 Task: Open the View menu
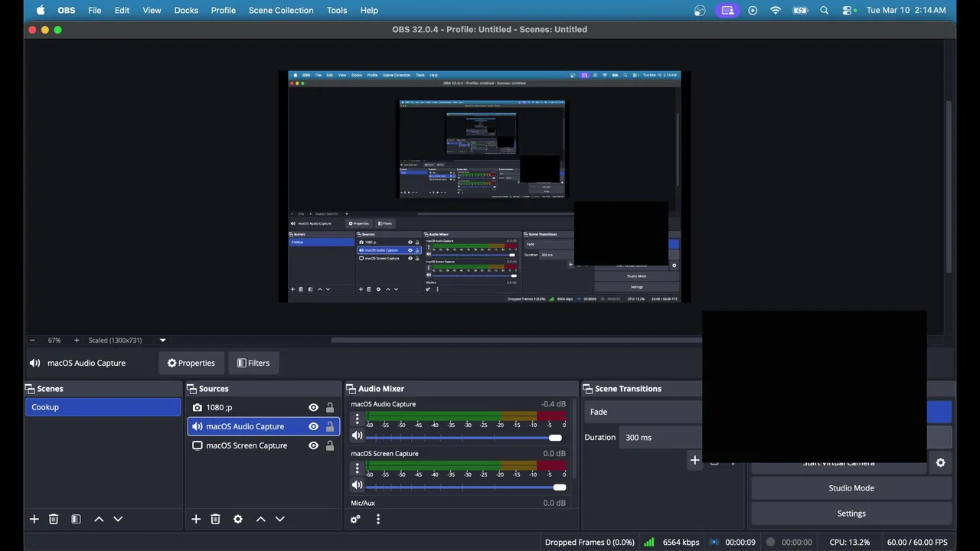click(x=152, y=10)
